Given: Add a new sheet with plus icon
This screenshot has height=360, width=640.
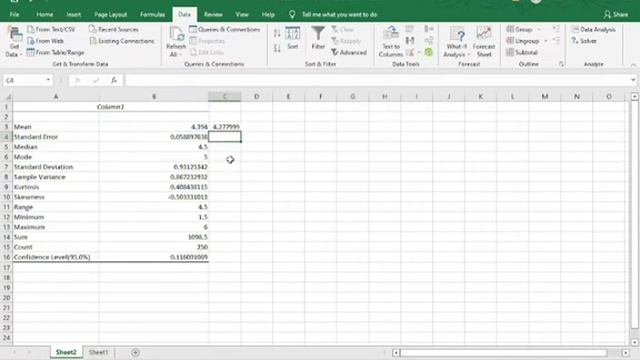Looking at the screenshot, I should (x=135, y=352).
